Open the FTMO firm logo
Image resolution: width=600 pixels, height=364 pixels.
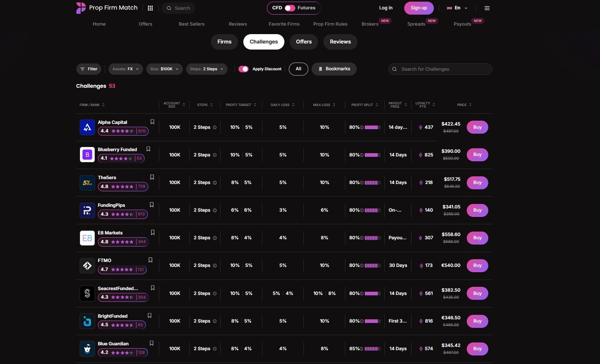click(87, 266)
